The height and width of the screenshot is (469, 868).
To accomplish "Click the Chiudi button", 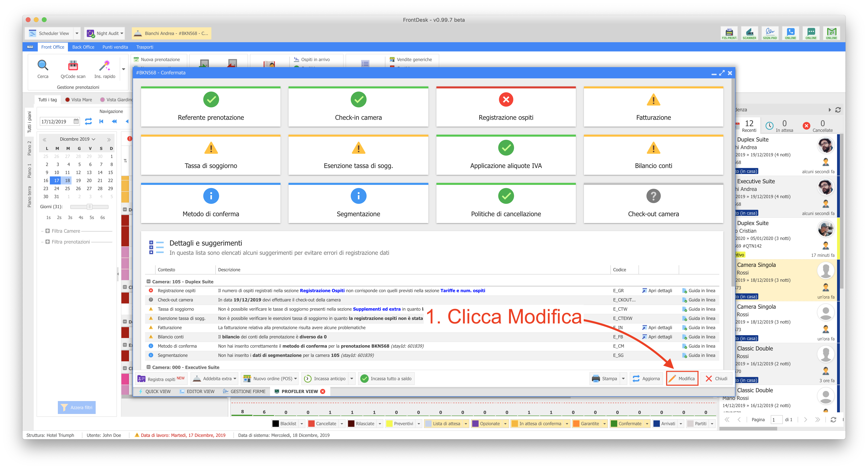I will [717, 379].
